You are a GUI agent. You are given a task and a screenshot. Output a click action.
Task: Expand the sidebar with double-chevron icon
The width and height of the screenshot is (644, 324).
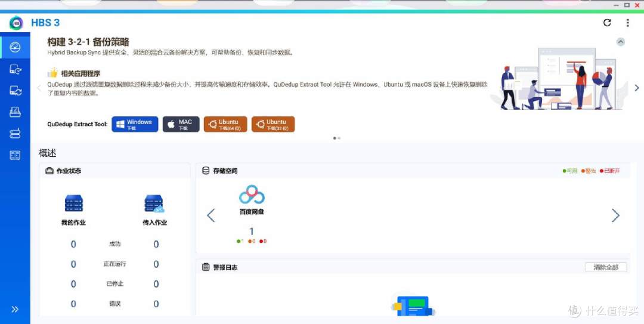pos(15,309)
